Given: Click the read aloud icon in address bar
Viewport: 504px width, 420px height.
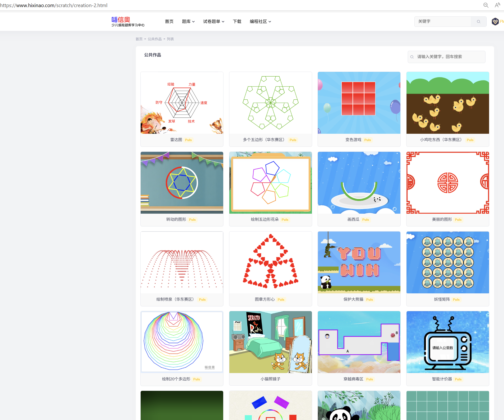Looking at the screenshot, I should click(x=498, y=5).
